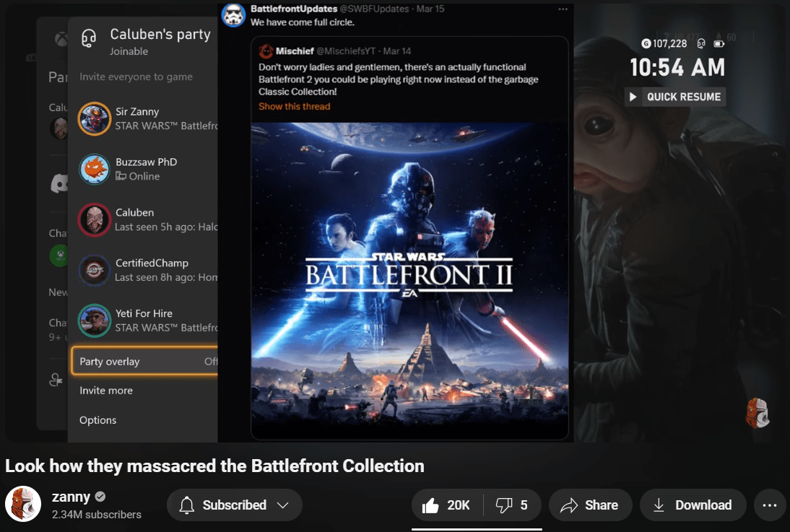Click the zanny channel watermark in video corner

758,413
